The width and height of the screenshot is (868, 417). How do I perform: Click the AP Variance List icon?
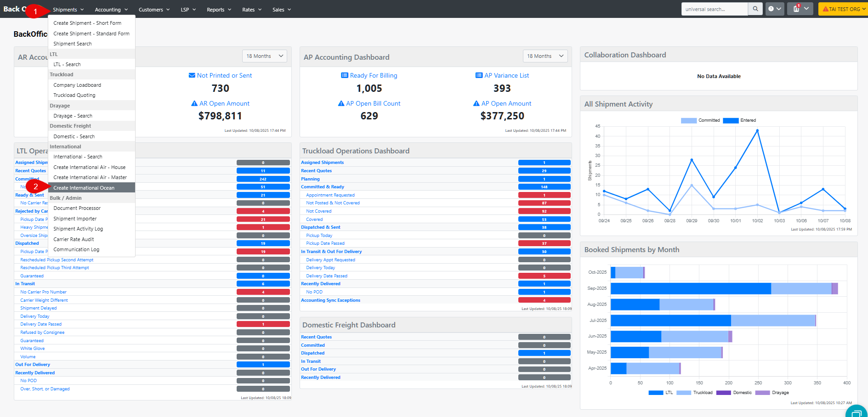pyautogui.click(x=479, y=75)
